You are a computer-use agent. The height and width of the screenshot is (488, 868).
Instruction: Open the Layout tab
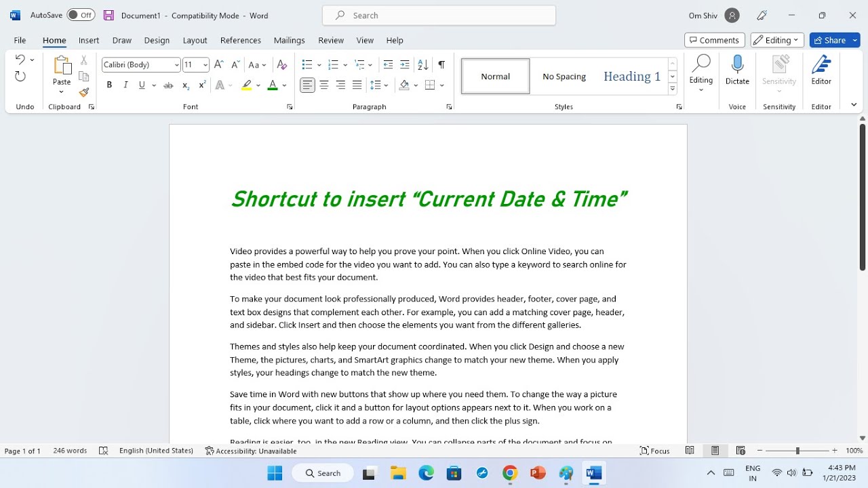point(195,40)
